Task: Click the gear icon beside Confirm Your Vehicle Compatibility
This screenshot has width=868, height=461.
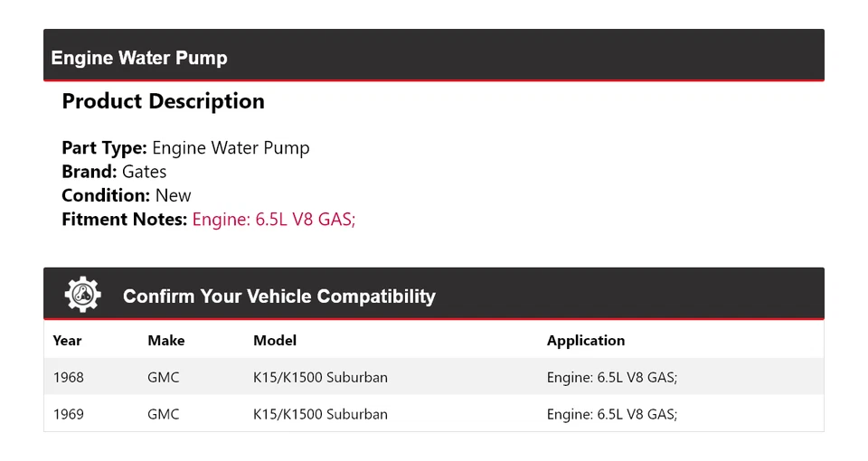Action: pos(82,295)
